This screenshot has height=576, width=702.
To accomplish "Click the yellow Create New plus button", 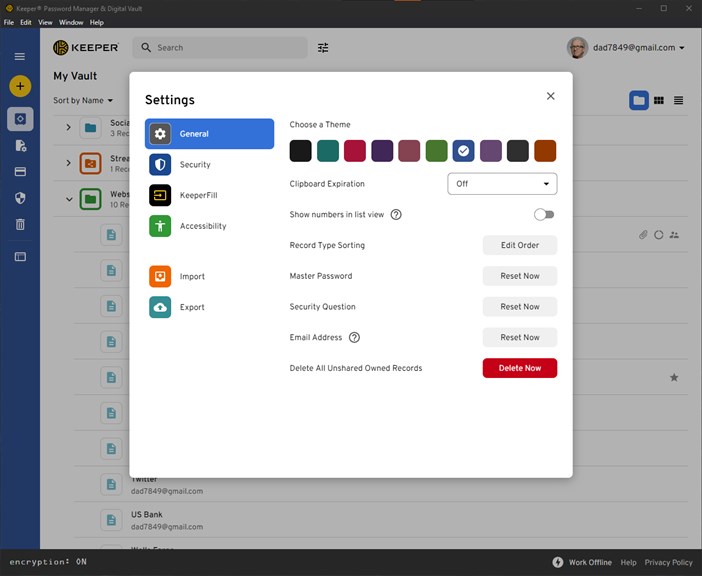I will (20, 86).
